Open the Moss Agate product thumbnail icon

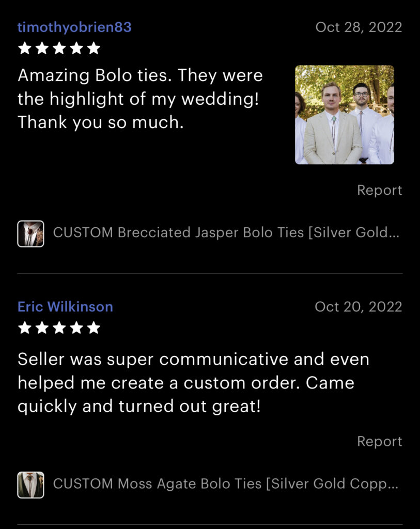[x=30, y=485]
